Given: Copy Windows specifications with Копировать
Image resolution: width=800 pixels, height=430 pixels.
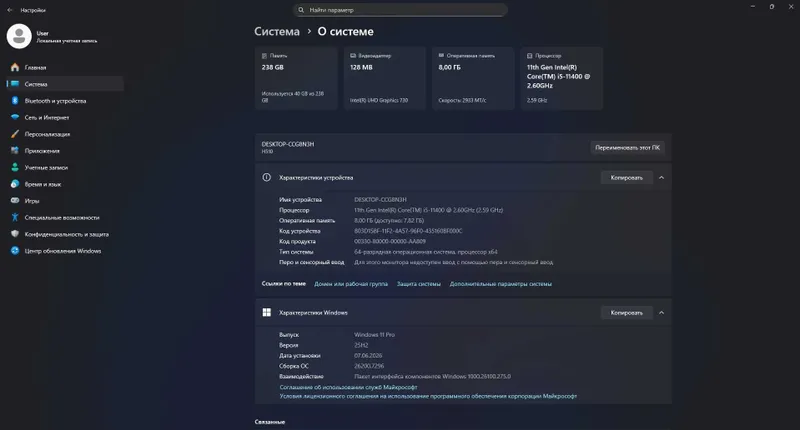Looking at the screenshot, I should [627, 313].
